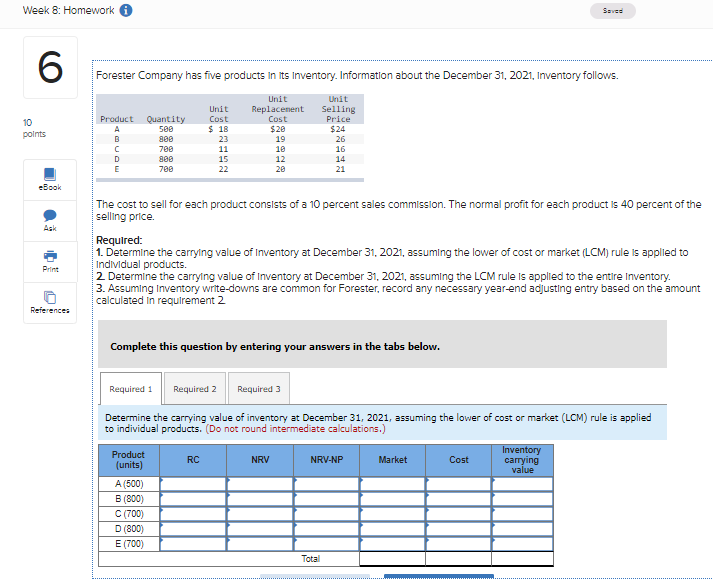Click the '10 points' label
The height and width of the screenshot is (579, 713).
(34, 128)
